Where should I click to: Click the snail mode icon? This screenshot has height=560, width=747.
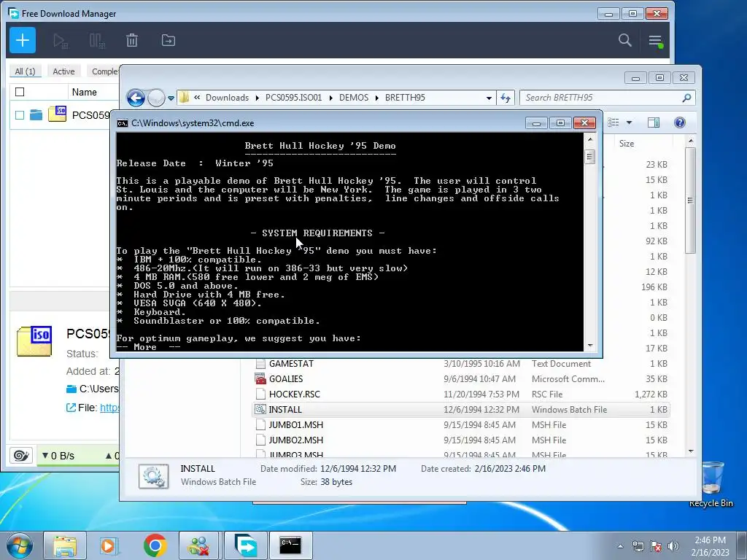click(21, 456)
